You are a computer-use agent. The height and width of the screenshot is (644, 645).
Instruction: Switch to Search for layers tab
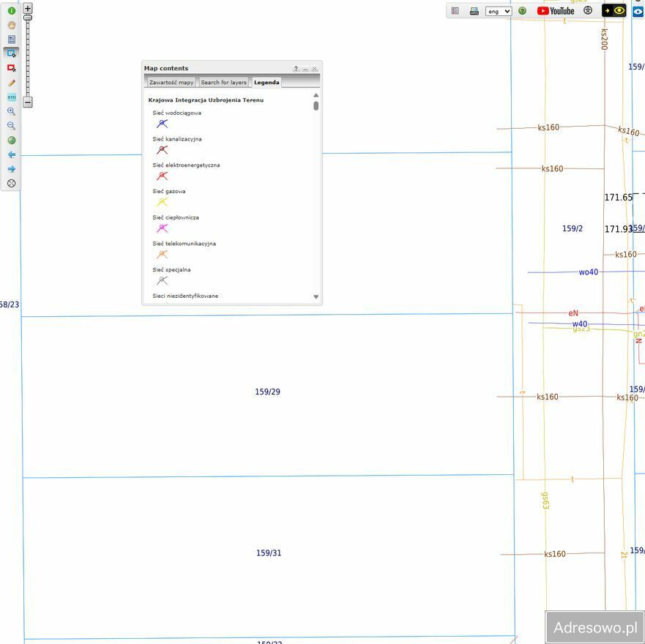pos(223,82)
